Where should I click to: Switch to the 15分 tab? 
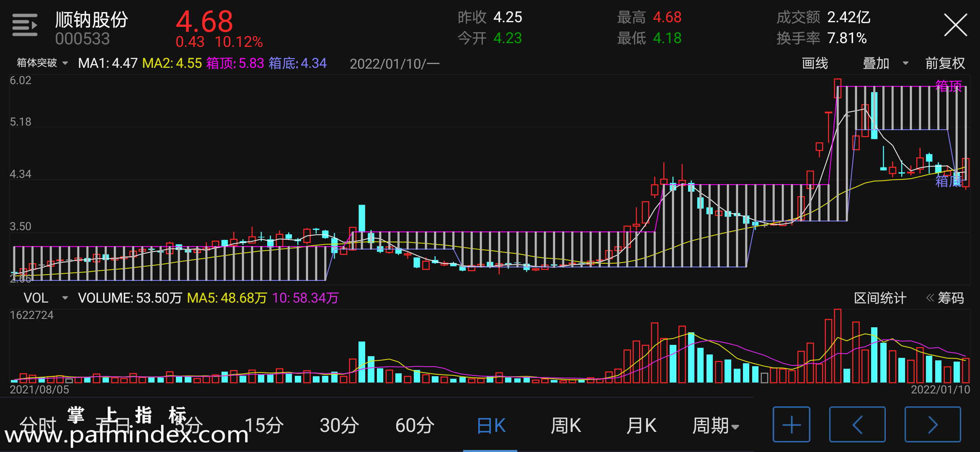point(264,426)
